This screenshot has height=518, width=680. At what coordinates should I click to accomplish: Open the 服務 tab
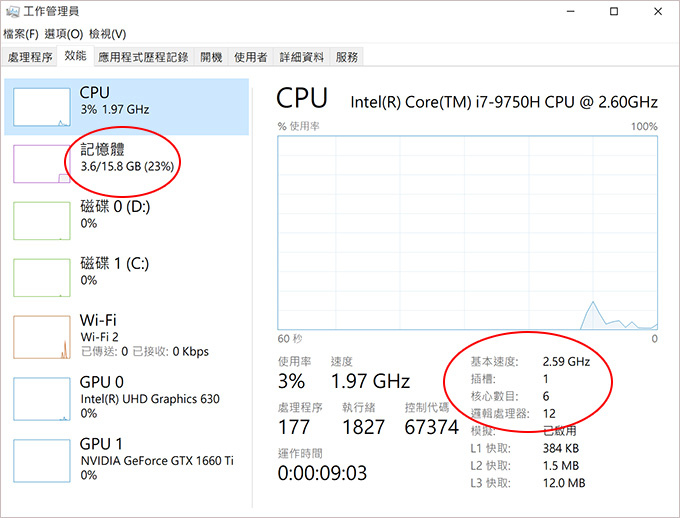click(x=347, y=57)
